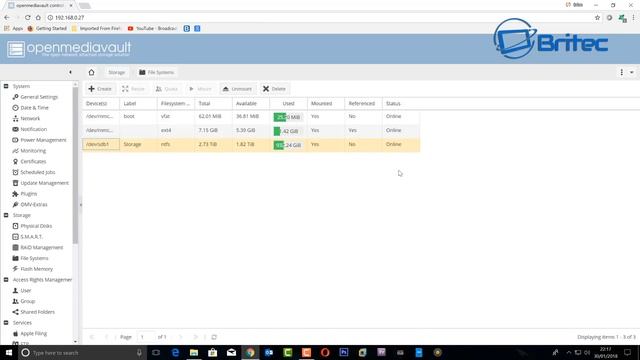Viewport: 640px width, 360px height.
Task: Sort by the Mounted column header
Action: [326, 104]
